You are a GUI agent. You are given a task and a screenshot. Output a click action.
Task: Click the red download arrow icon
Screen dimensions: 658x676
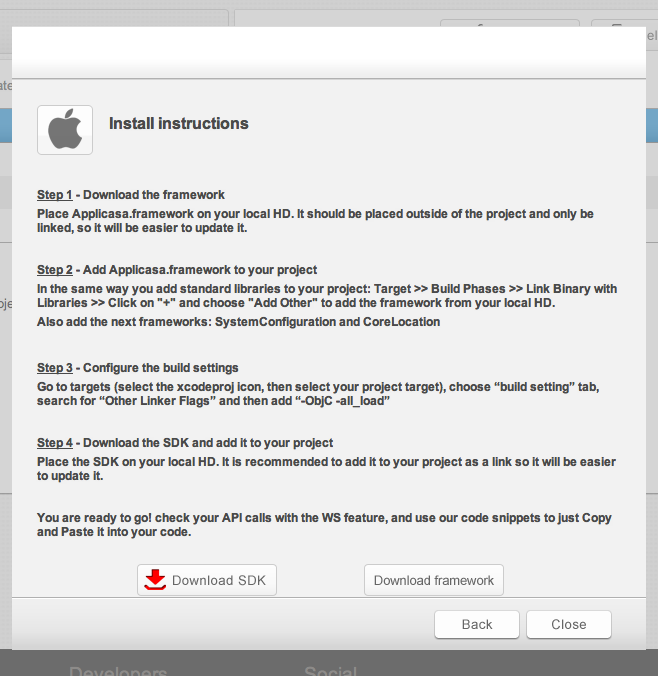pos(155,579)
